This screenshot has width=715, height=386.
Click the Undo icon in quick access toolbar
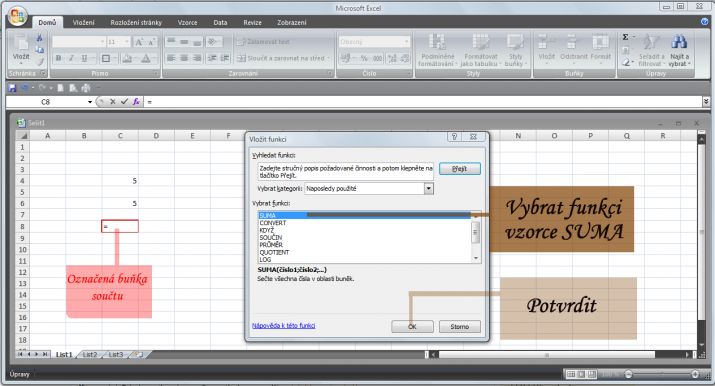pos(25,87)
